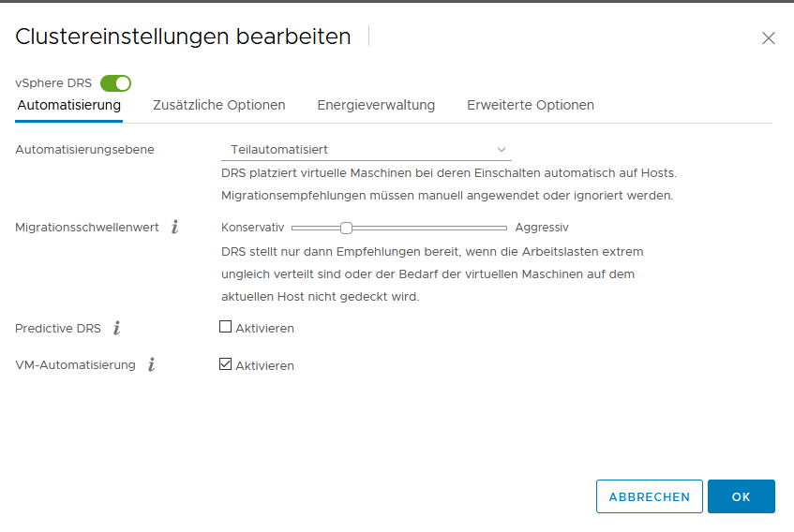The image size is (794, 532).
Task: Confirm settings with the OK button
Action: 741,496
